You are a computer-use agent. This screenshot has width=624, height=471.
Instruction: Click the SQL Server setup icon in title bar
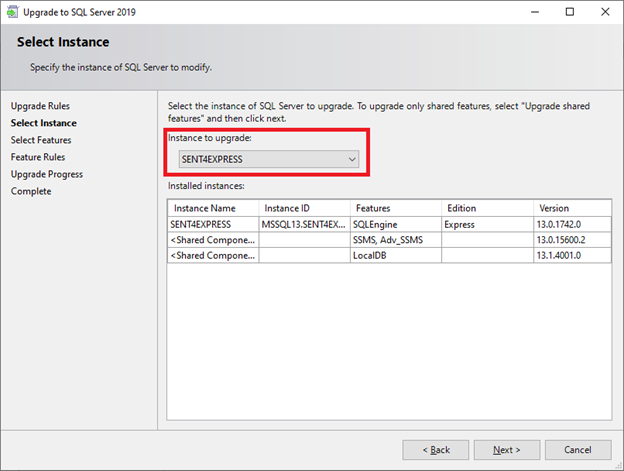[13, 12]
